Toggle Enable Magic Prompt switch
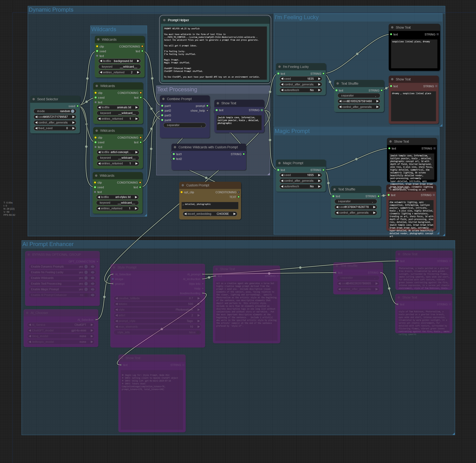This screenshot has width=476, height=463. pos(86,289)
